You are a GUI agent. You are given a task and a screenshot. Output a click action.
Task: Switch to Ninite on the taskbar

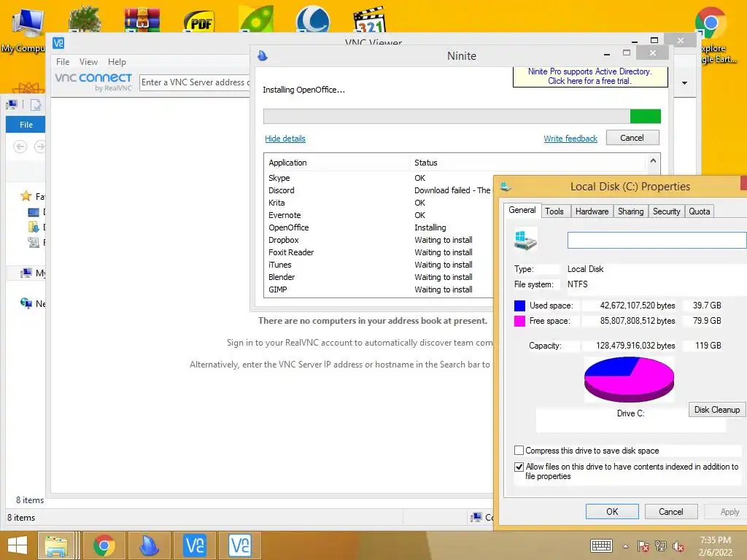[149, 545]
